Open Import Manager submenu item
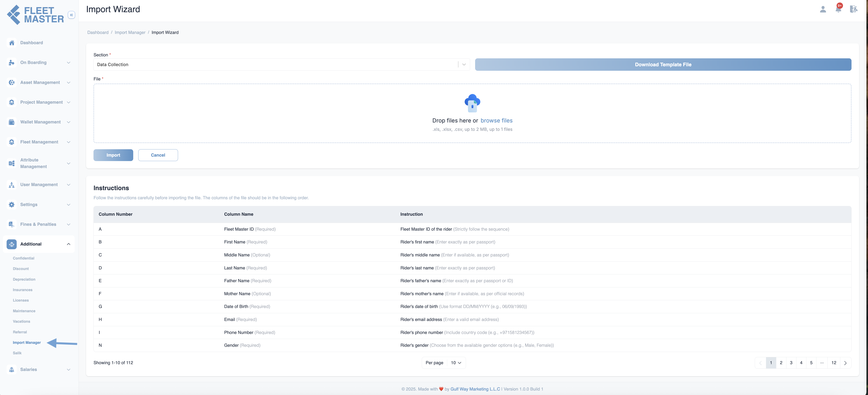The width and height of the screenshot is (868, 395). pyautogui.click(x=27, y=343)
